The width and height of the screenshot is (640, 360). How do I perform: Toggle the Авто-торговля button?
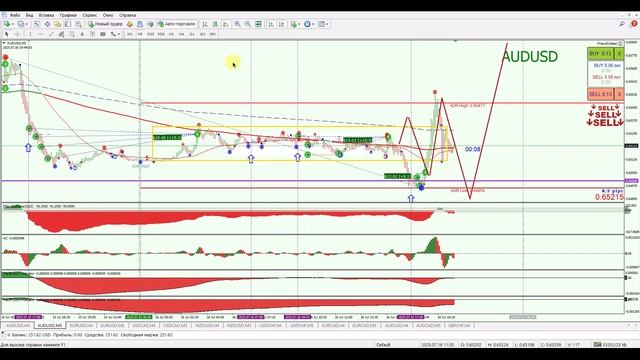(176, 24)
